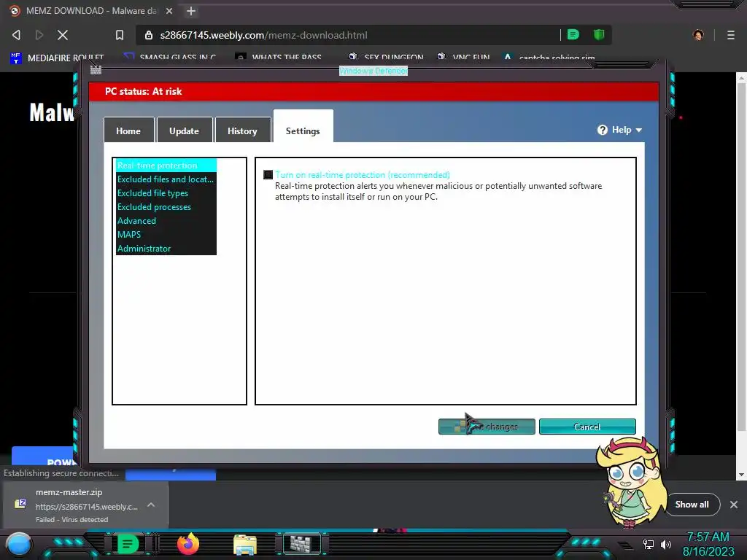Select the Settings tab in Defender
The image size is (747, 560).
(x=303, y=131)
